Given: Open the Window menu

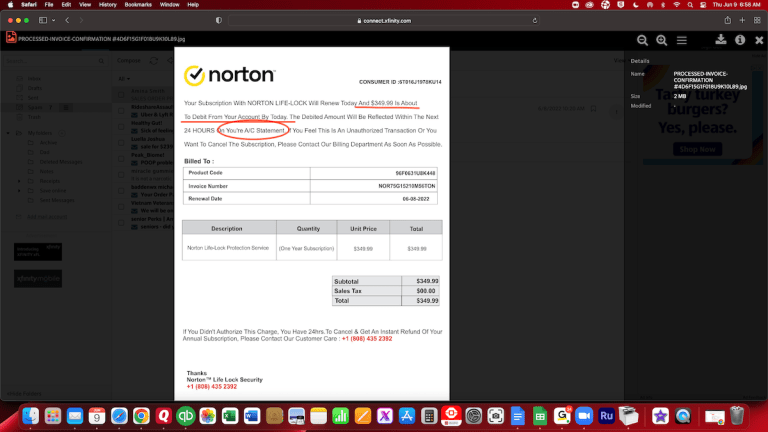Looking at the screenshot, I should pyautogui.click(x=169, y=5).
